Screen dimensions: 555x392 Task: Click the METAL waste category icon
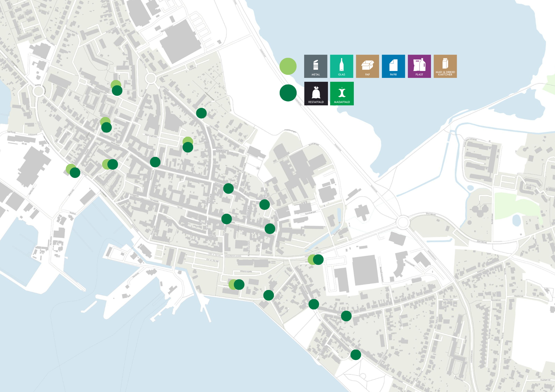tap(316, 66)
